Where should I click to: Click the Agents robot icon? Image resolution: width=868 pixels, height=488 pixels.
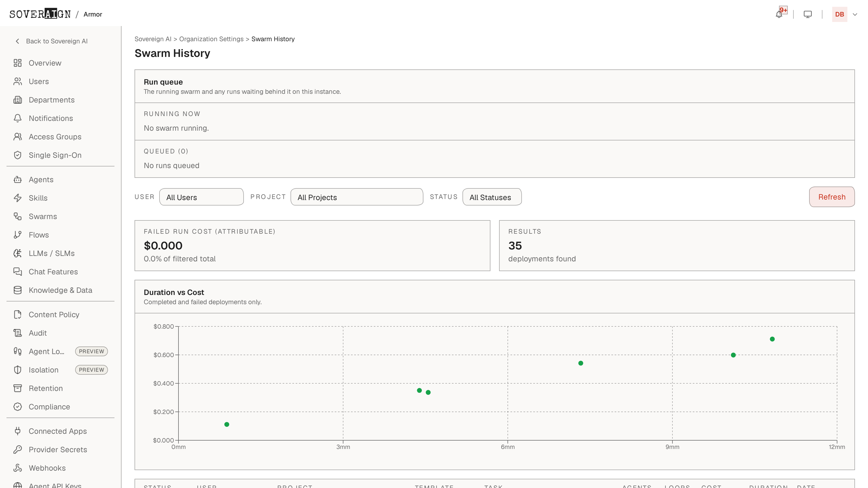[x=18, y=179]
